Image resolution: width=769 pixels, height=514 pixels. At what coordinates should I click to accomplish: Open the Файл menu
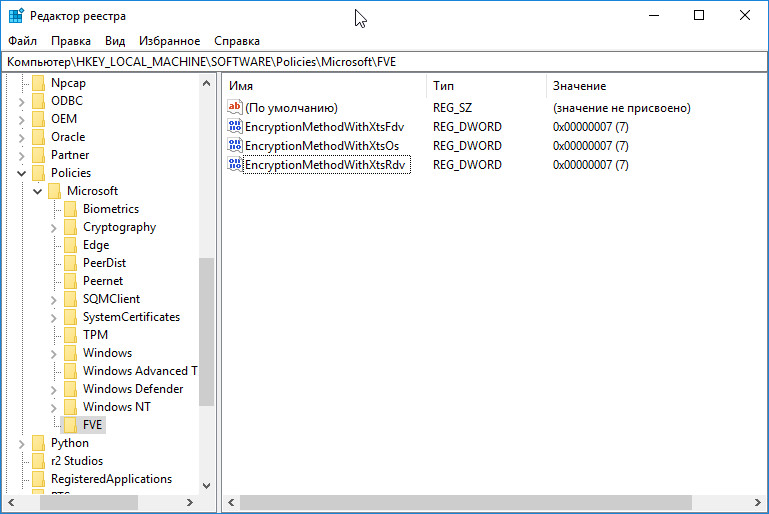click(x=22, y=41)
